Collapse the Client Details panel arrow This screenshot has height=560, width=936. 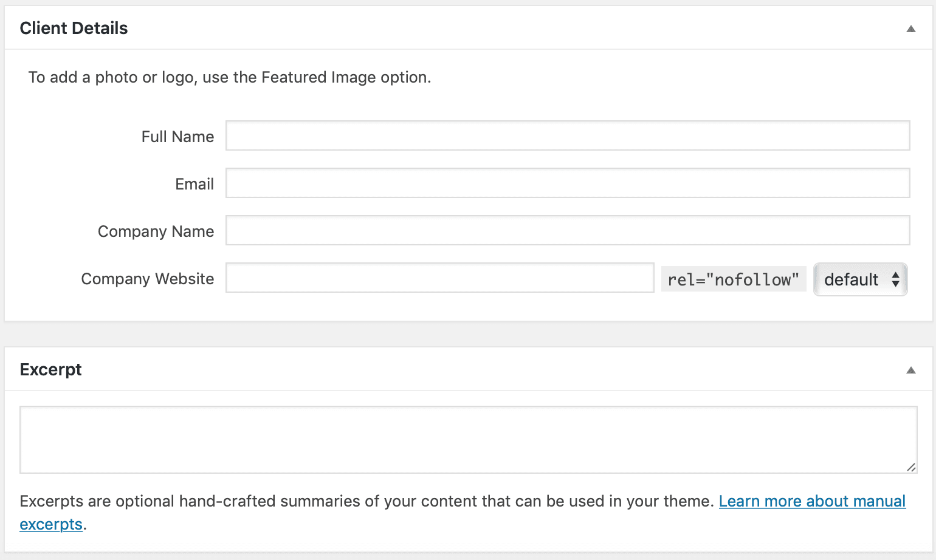(910, 29)
